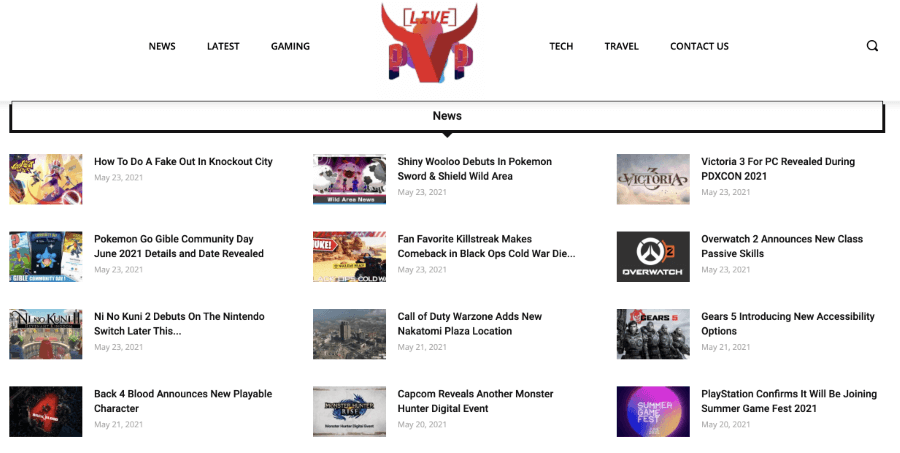The image size is (900, 453).
Task: Open the Monster Hunter Rise thumbnail
Action: [x=349, y=411]
